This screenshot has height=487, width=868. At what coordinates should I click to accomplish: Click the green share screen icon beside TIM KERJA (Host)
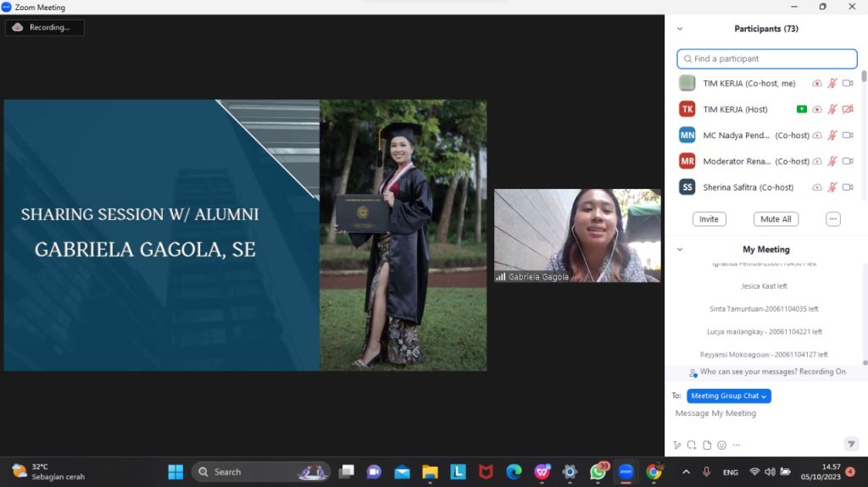[x=801, y=109]
